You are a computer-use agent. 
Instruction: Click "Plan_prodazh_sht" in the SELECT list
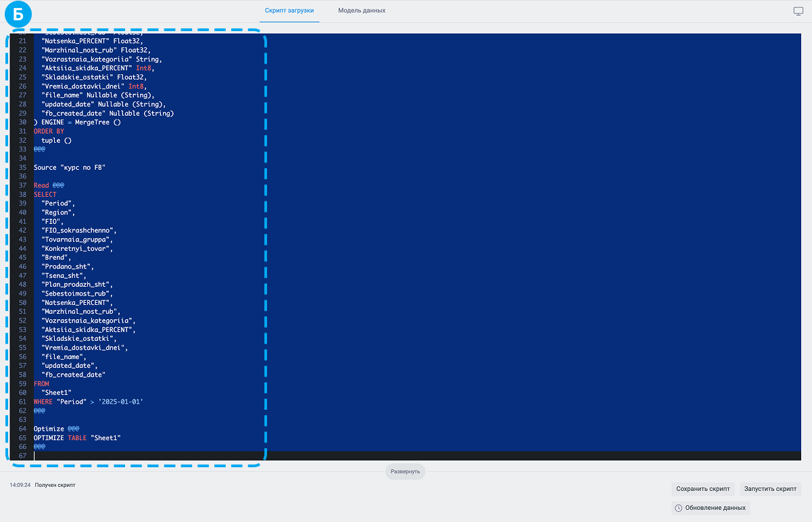(x=77, y=285)
